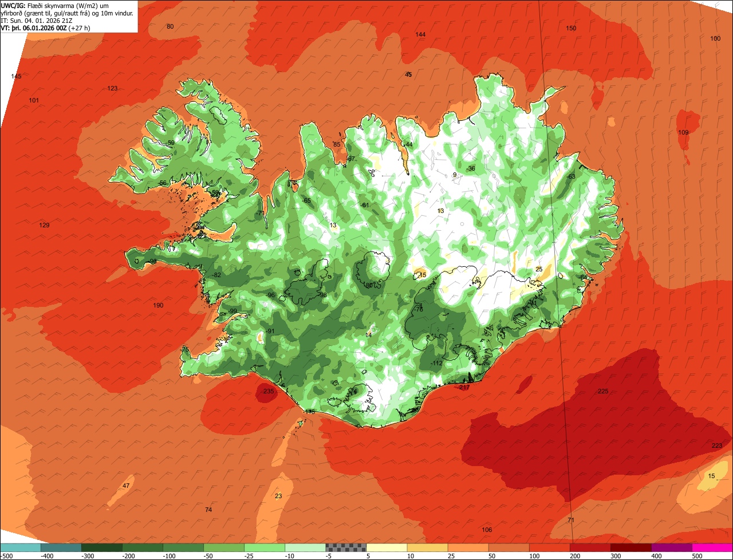Image resolution: width=733 pixels, height=560 pixels.
Task: Click the map value '145' at the left edge
Action: coord(16,77)
